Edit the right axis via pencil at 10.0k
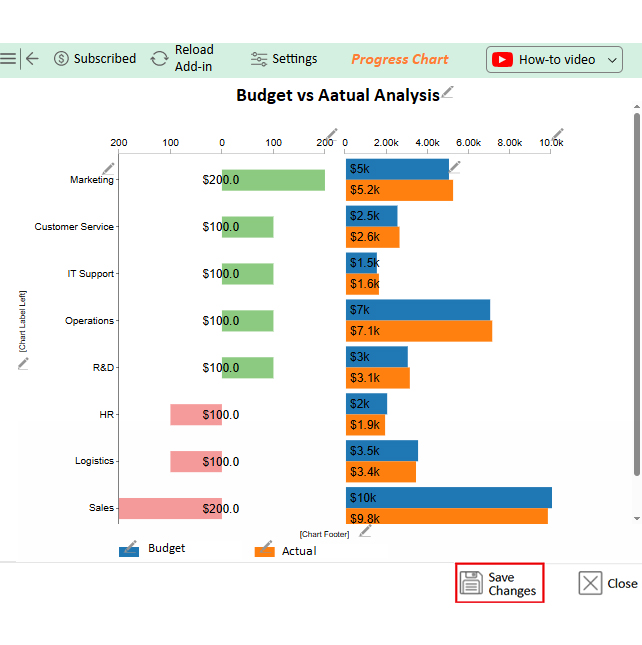642x645 pixels. 558,134
